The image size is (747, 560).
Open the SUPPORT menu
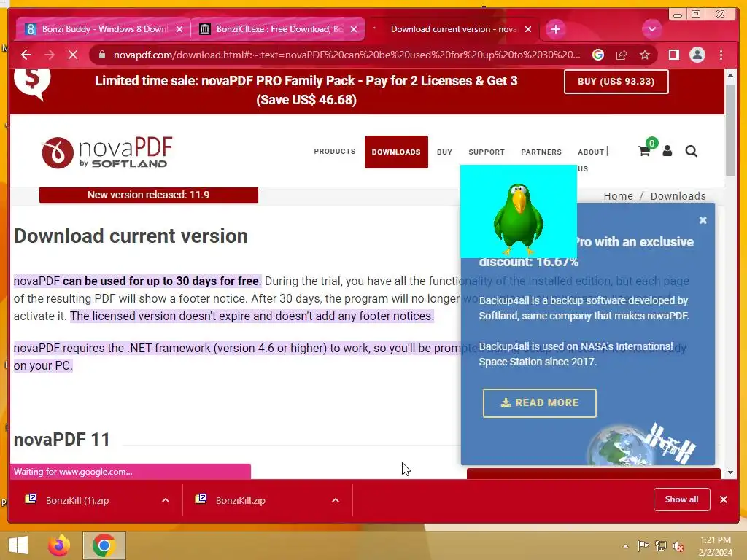point(487,152)
